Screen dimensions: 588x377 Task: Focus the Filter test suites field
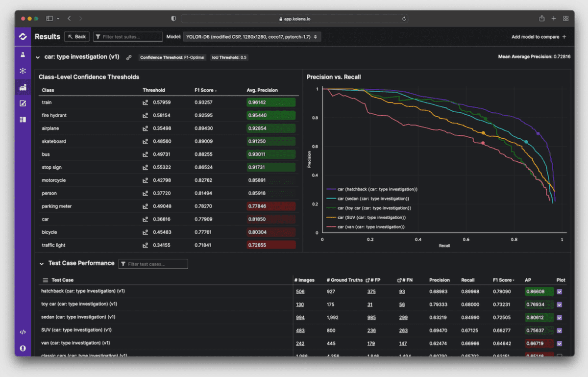128,37
